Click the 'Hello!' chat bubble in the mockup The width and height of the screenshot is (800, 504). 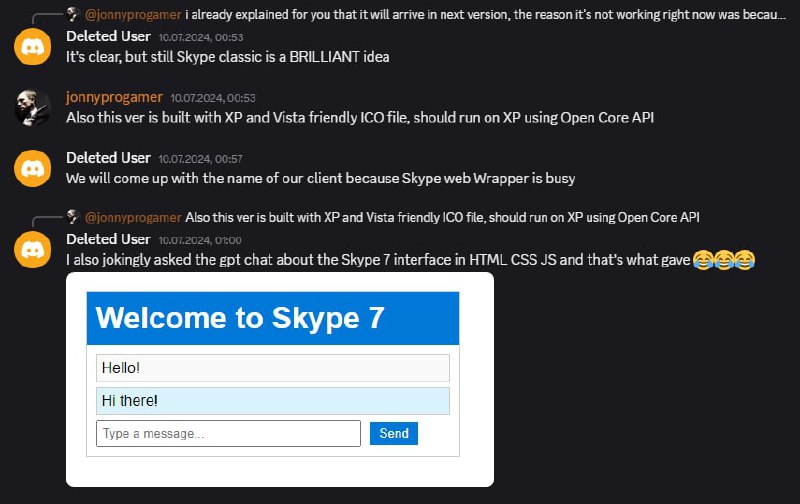click(272, 368)
